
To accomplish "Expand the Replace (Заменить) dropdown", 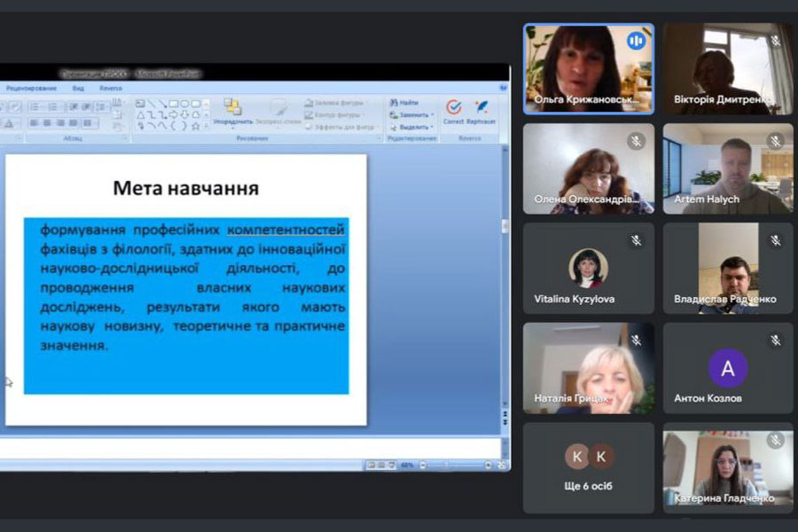I will click(432, 115).
